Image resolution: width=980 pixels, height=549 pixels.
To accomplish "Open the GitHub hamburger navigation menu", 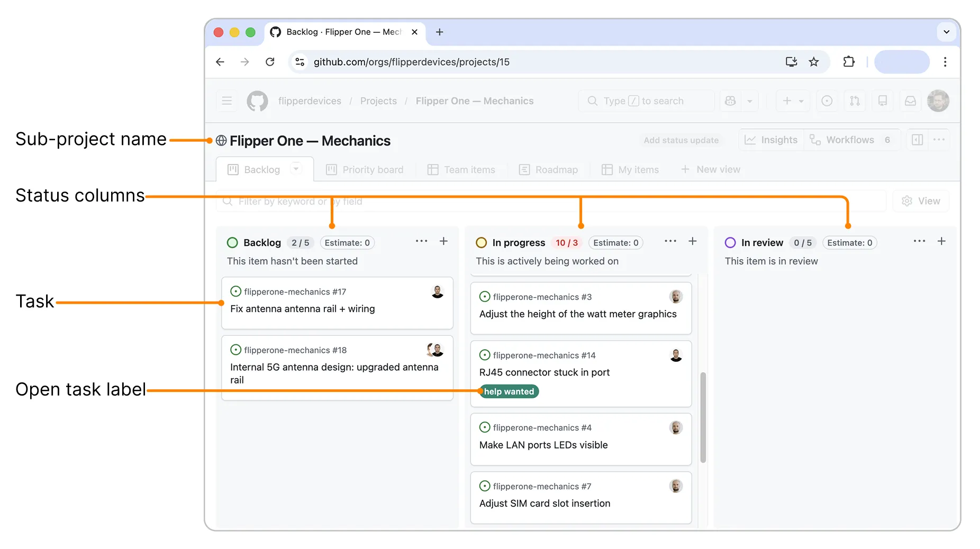I will coord(227,101).
